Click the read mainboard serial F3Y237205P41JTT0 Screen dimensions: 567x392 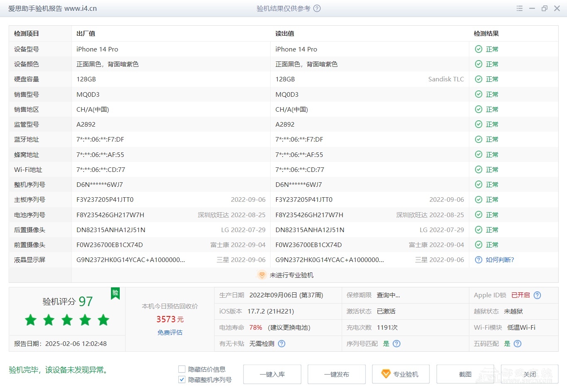[x=304, y=199]
